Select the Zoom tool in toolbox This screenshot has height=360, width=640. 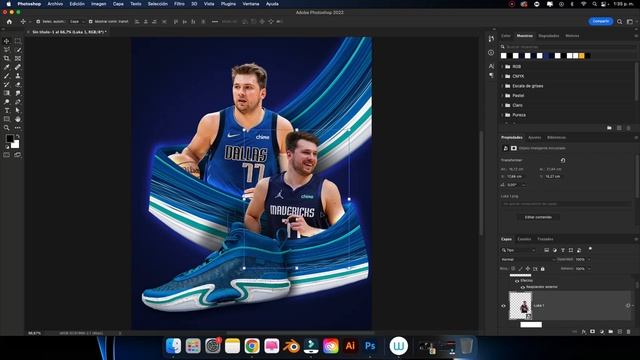(x=7, y=128)
